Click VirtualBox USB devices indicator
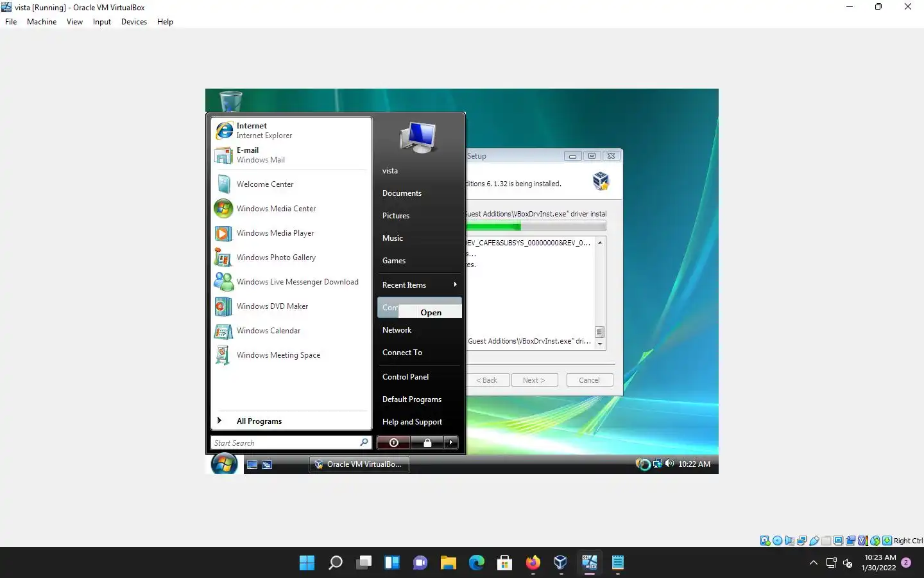 click(x=814, y=541)
